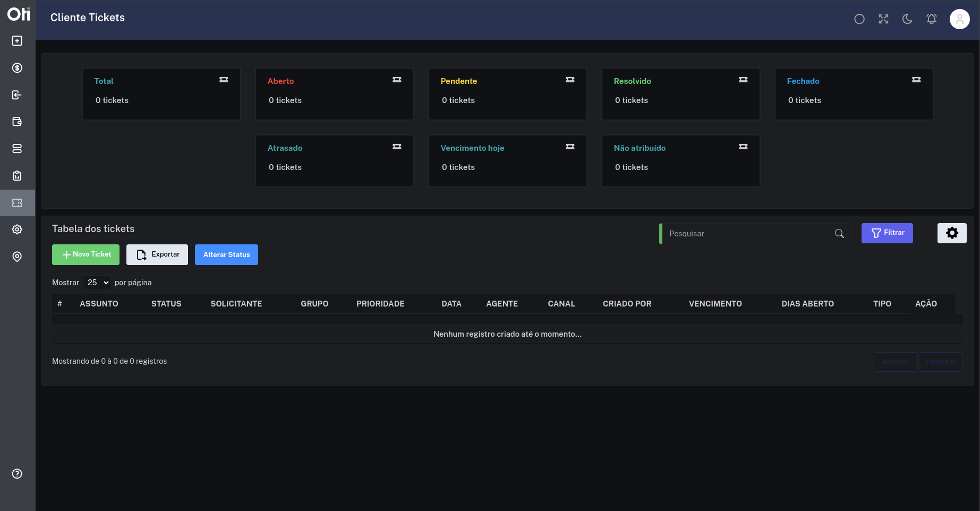
Task: Click the Nenhum registro criado message
Action: [507, 334]
